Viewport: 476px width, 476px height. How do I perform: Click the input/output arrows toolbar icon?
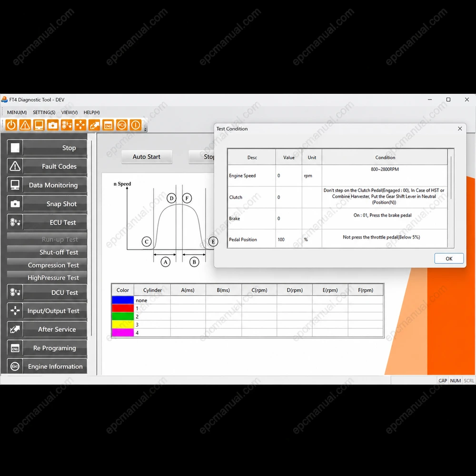click(x=80, y=125)
